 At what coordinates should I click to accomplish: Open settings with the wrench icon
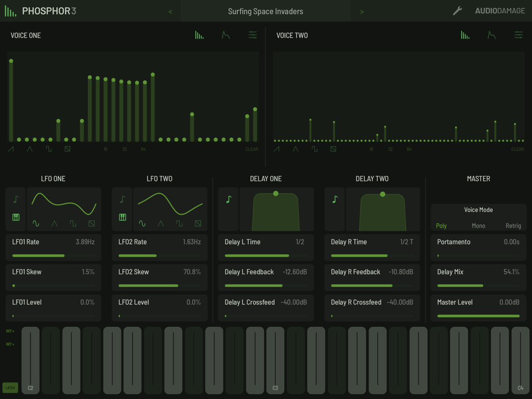457,11
